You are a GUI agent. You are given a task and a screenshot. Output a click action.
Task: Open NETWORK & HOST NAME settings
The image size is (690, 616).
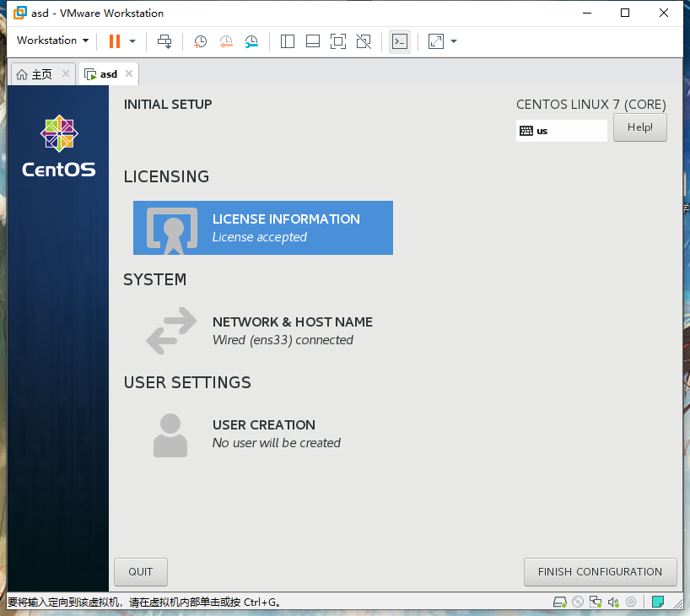(262, 331)
